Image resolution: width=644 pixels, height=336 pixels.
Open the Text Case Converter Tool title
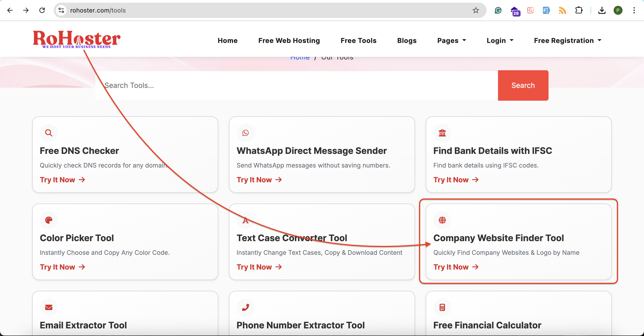point(292,238)
